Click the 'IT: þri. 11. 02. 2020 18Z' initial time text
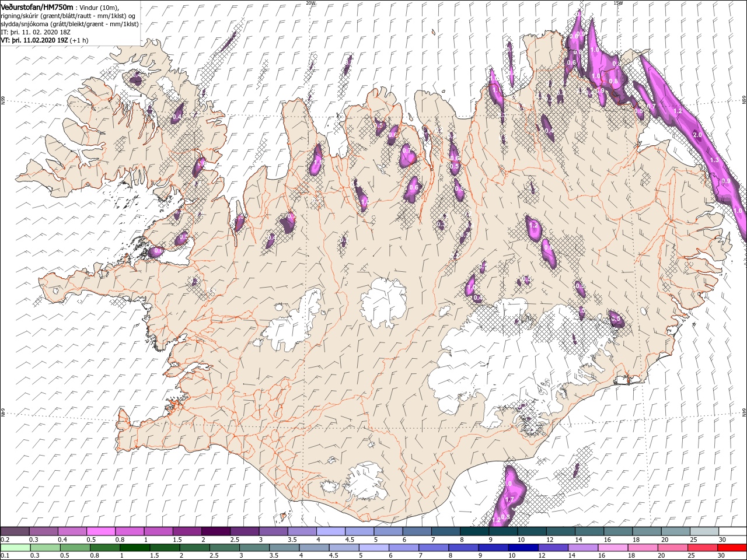 point(37,32)
